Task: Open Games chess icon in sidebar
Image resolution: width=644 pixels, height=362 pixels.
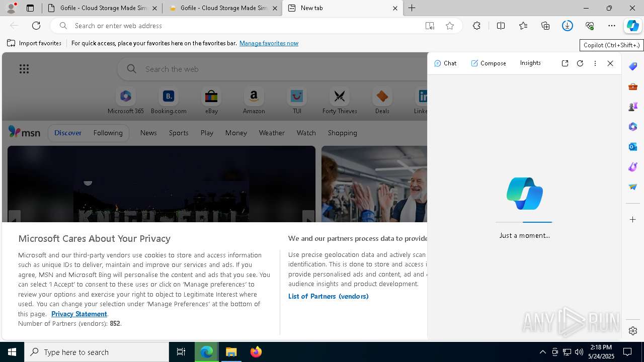Action: click(633, 107)
